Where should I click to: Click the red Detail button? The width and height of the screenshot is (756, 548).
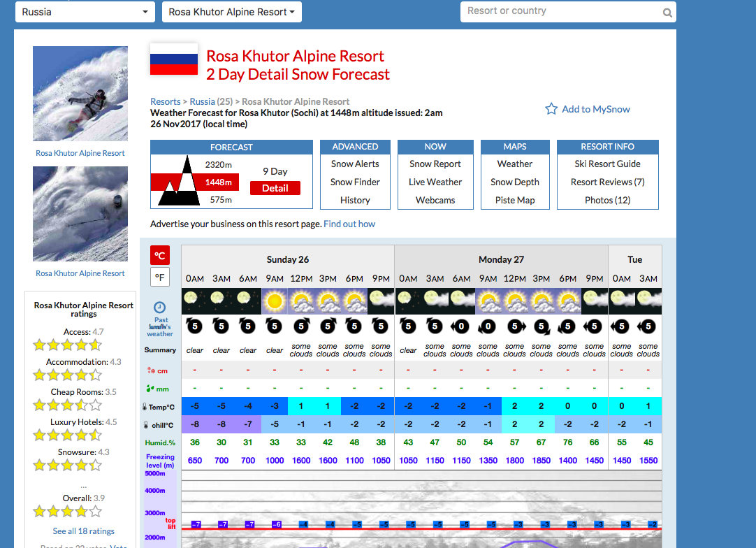(x=275, y=188)
